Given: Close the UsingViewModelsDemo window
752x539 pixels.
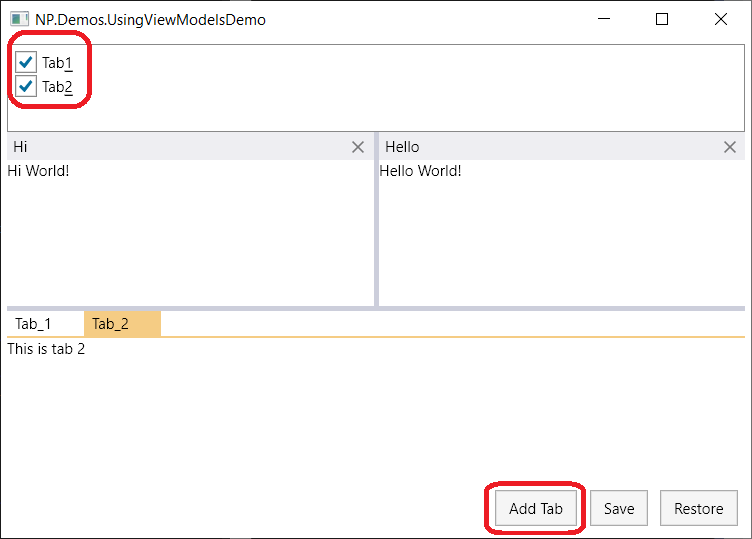Looking at the screenshot, I should (x=721, y=19).
